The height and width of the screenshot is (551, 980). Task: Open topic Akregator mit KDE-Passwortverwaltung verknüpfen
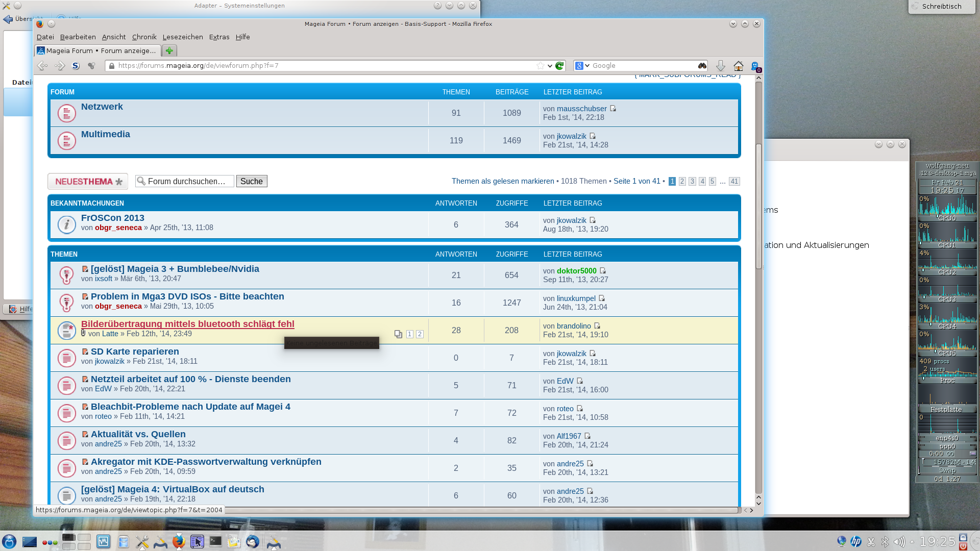[x=206, y=462]
